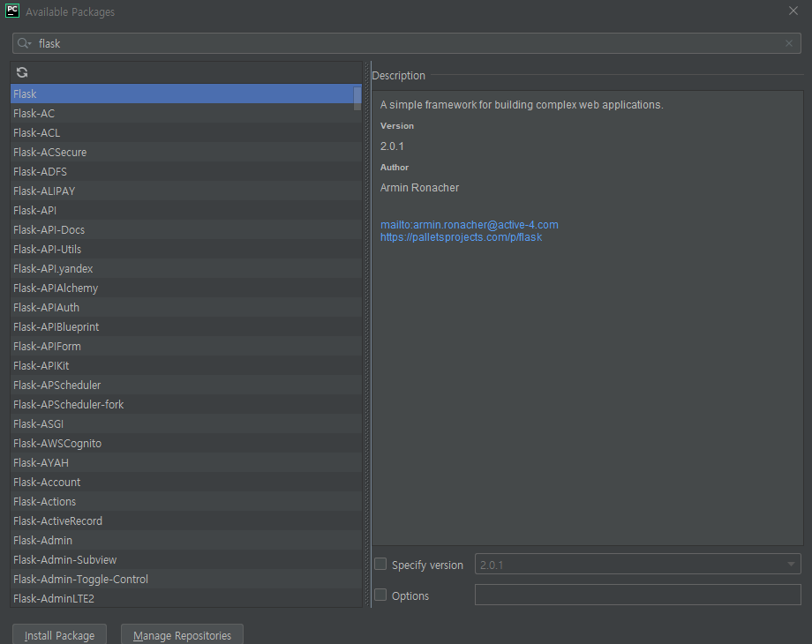This screenshot has width=812, height=644.
Task: Select Flask-Admin-Subview package
Action: [186, 559]
